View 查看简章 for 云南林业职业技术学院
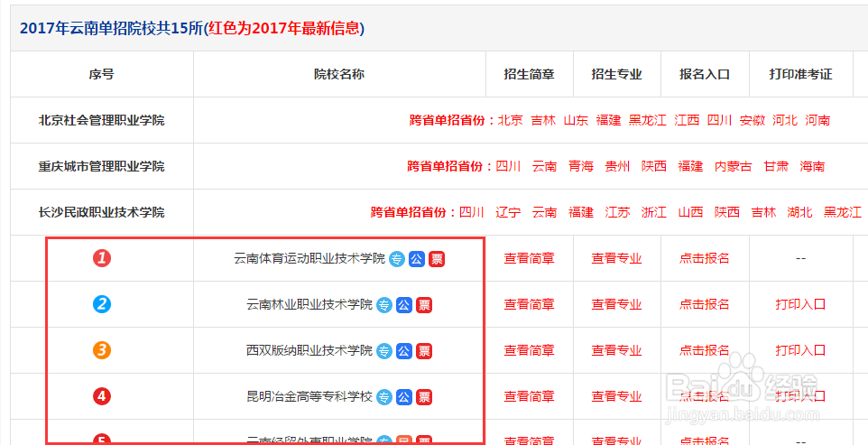The width and height of the screenshot is (868, 445). [x=530, y=304]
